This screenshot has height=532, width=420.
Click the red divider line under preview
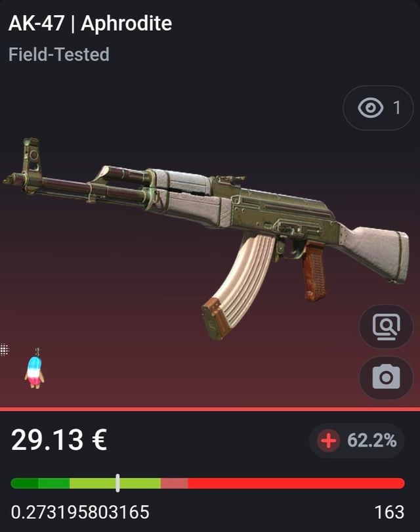210,409
